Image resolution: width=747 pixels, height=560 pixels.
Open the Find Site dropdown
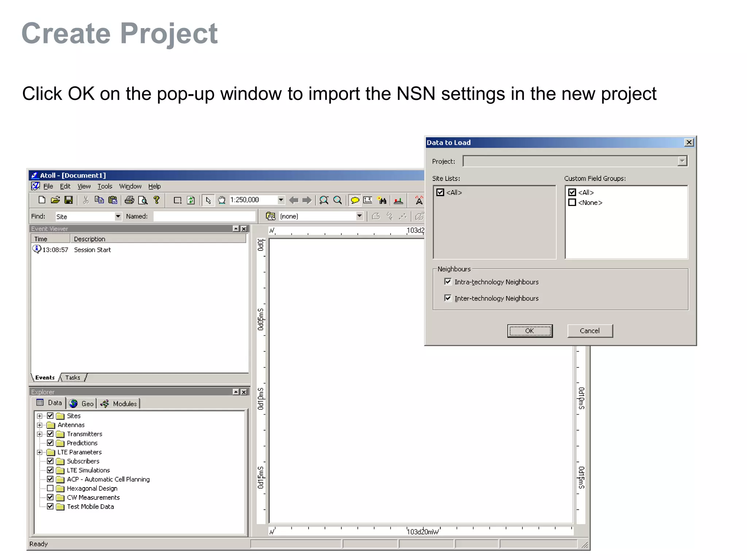(x=118, y=216)
